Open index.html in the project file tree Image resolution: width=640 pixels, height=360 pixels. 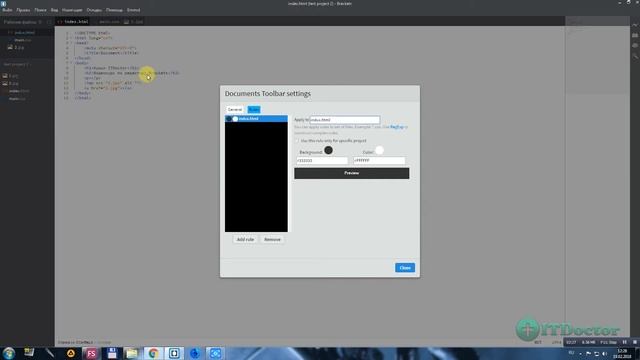click(x=19, y=91)
